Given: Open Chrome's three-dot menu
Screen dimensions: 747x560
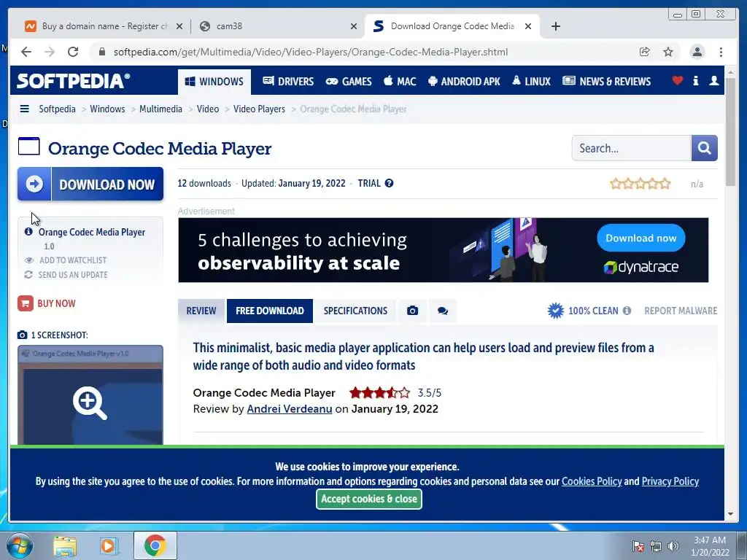Looking at the screenshot, I should tap(721, 52).
